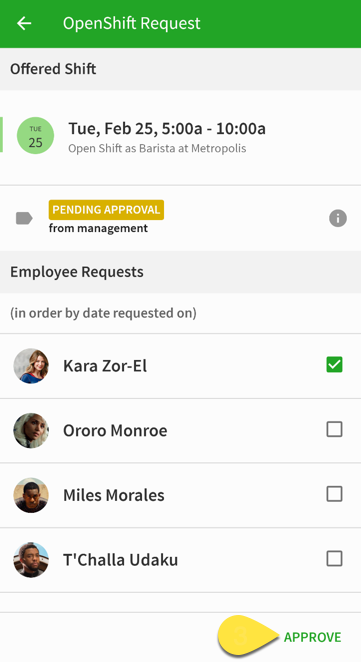Click the Approve button
This screenshot has height=662, width=361.
pos(312,637)
